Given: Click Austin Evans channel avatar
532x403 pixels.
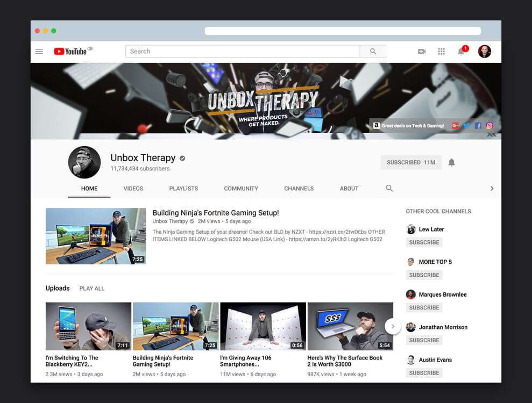Looking at the screenshot, I should [x=411, y=359].
